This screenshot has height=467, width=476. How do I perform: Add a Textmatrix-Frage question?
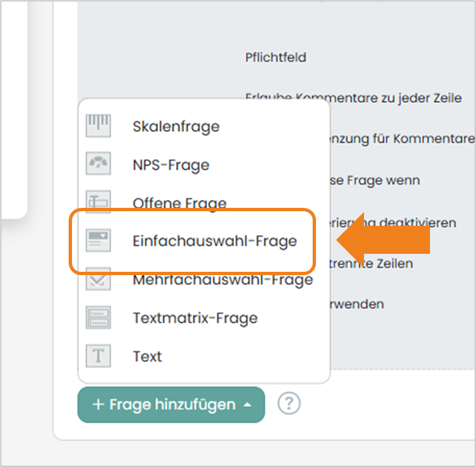click(195, 318)
